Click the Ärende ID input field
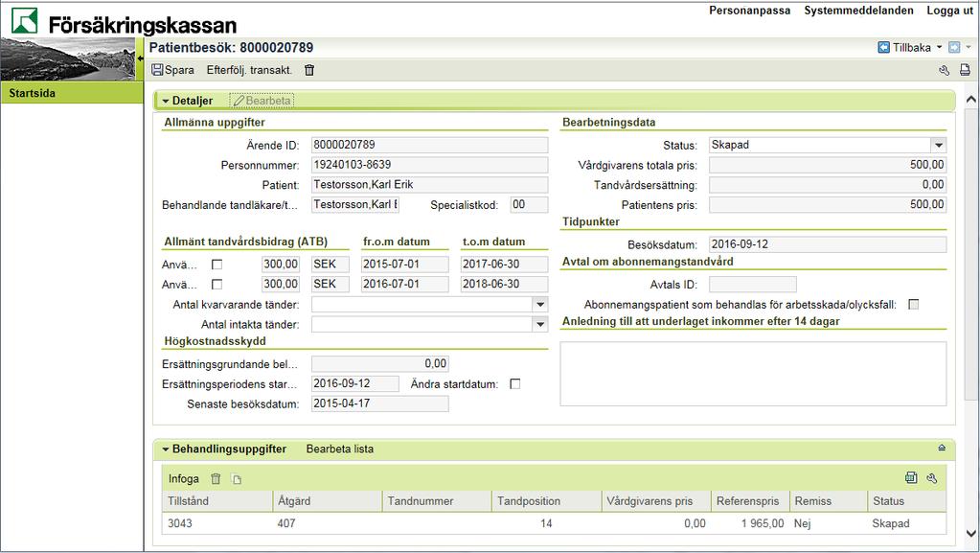The image size is (980, 553). click(429, 145)
